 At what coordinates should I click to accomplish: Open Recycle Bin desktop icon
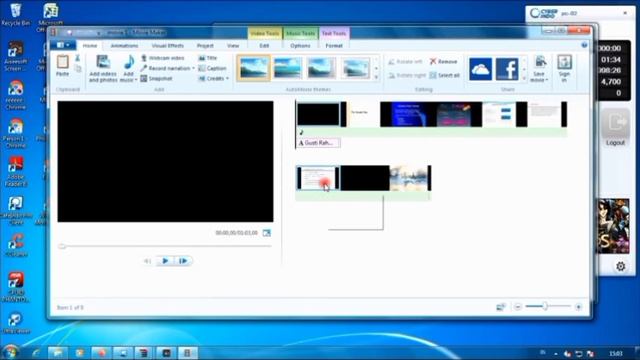[16, 14]
